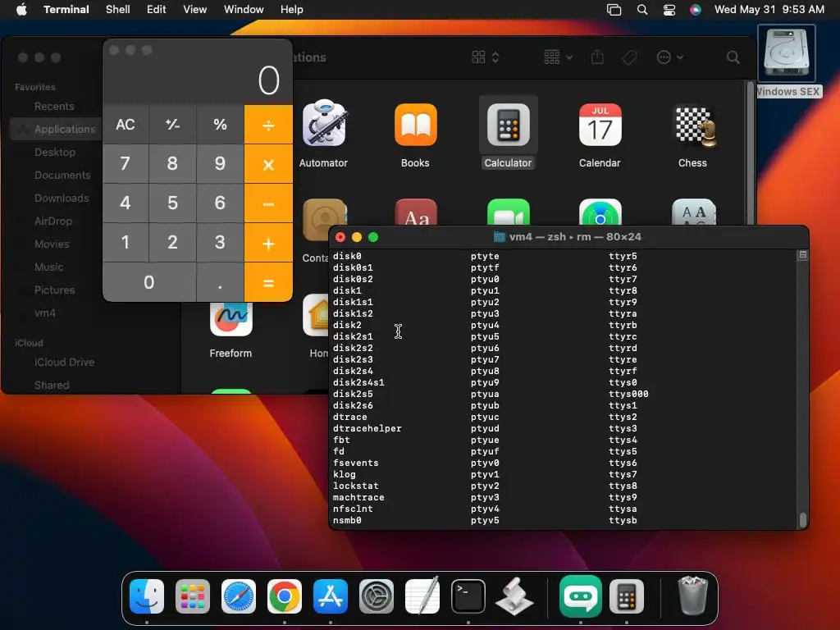This screenshot has width=840, height=630.
Task: Toggle Finder icon view switcher
Action: 486,57
